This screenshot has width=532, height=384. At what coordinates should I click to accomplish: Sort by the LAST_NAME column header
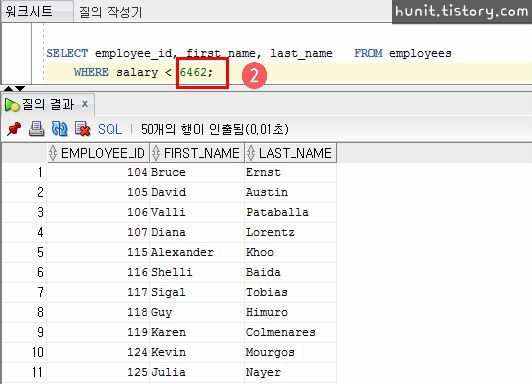click(x=290, y=153)
